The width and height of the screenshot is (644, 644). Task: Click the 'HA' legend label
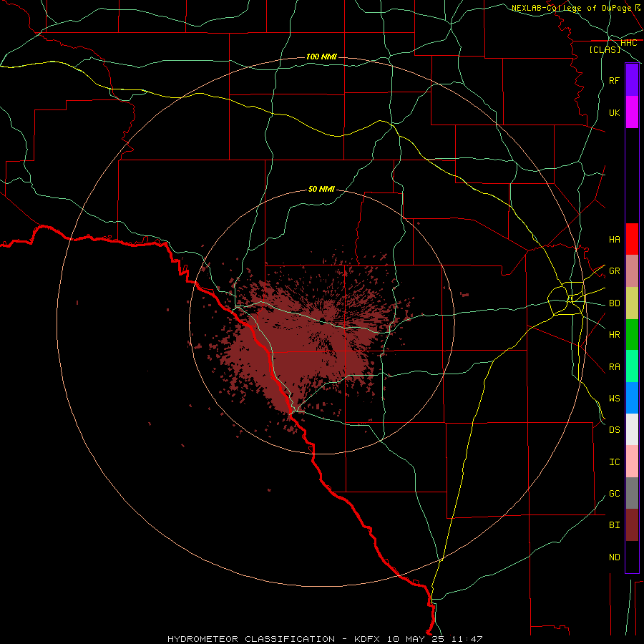click(615, 239)
